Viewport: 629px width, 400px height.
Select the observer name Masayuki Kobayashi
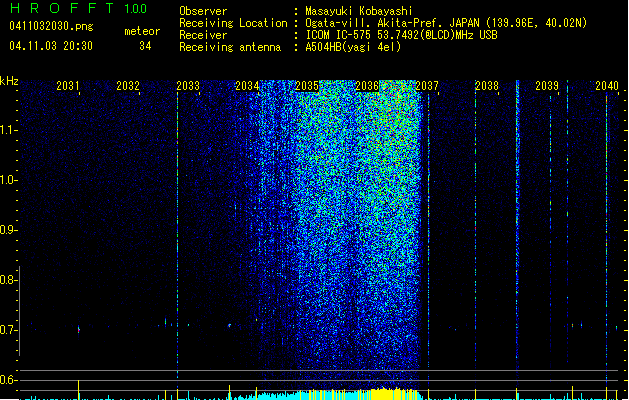click(x=359, y=11)
